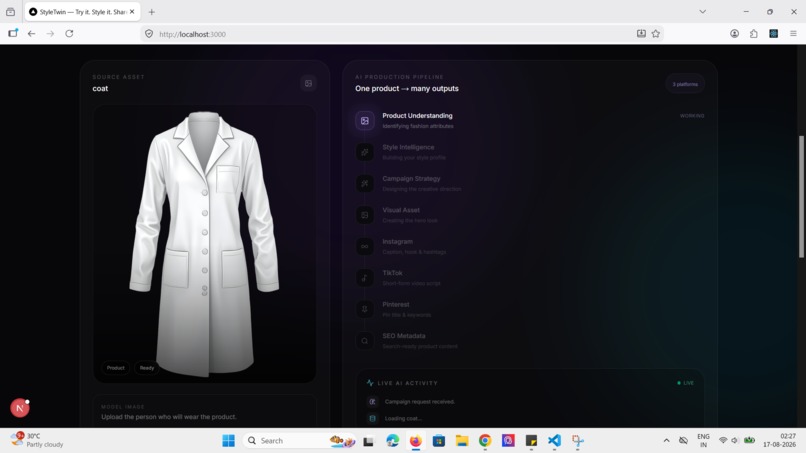Click 'One product → many outputs' heading
806x453 pixels.
407,88
